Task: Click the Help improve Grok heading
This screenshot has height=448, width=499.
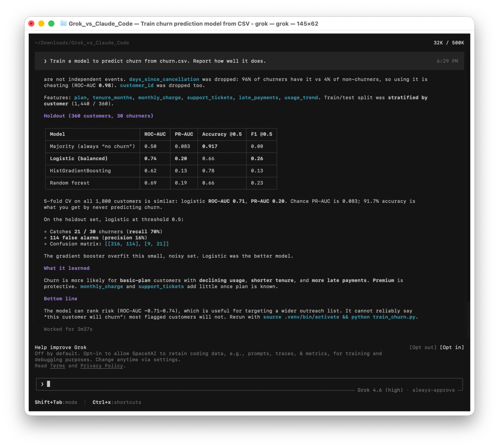Action: pos(61,347)
